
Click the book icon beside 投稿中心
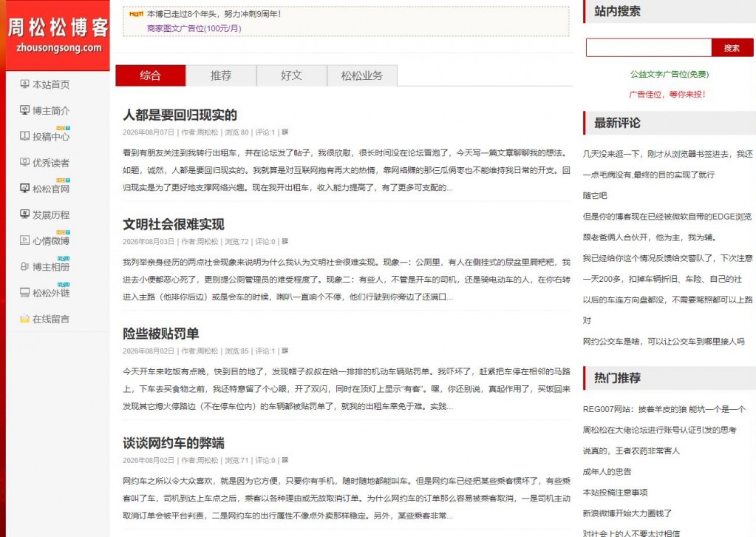pyautogui.click(x=24, y=136)
